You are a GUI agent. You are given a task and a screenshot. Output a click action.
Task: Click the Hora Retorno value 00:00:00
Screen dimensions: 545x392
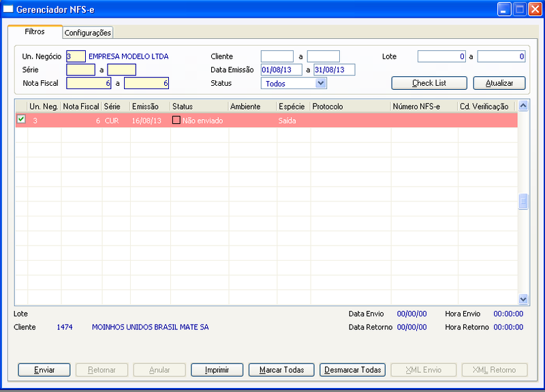(x=508, y=327)
